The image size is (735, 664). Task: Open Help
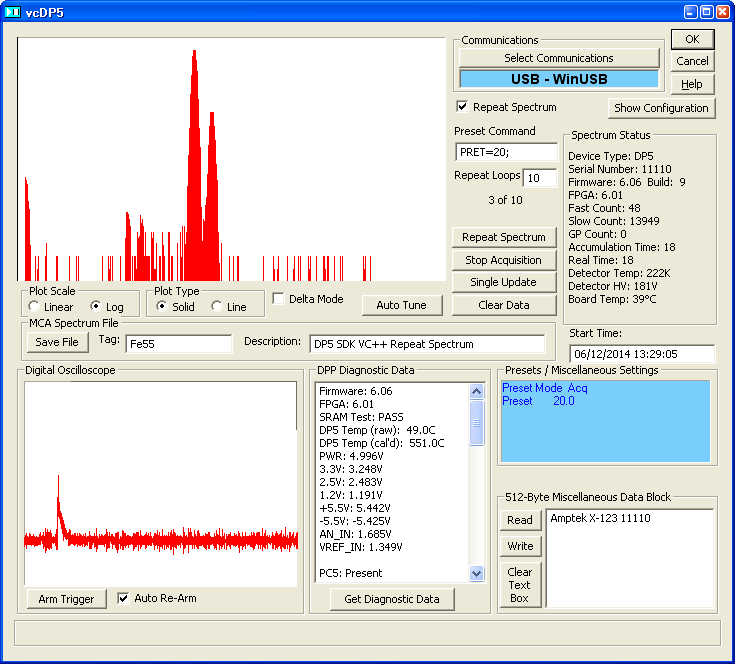(x=692, y=84)
